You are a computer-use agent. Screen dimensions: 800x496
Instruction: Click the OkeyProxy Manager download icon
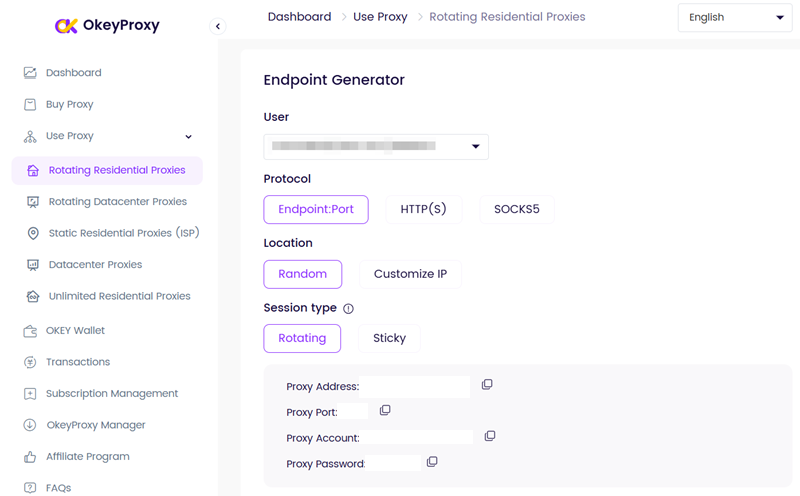30,425
